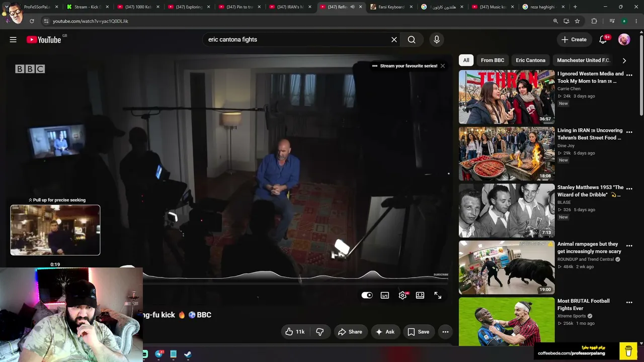
Task: Open the YouTube account avatar menu
Action: [x=624, y=40]
